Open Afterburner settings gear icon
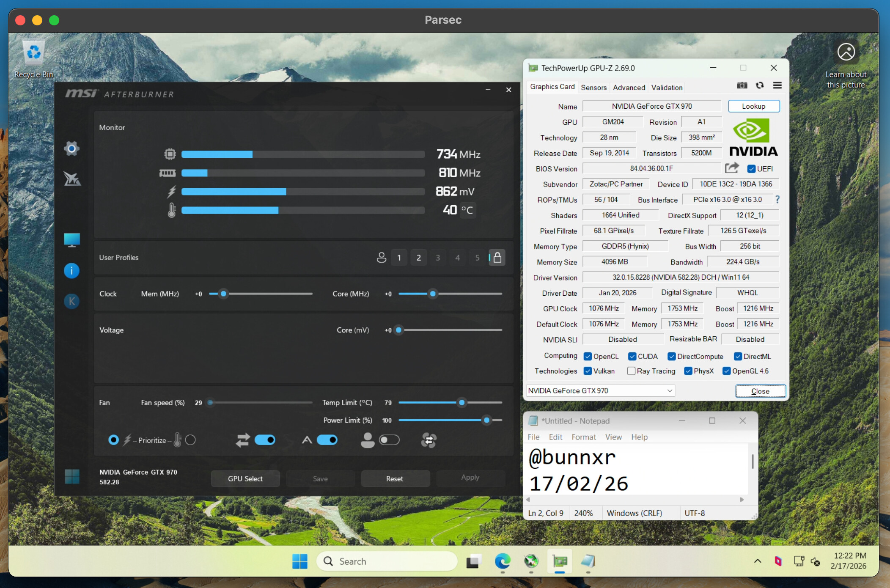The height and width of the screenshot is (588, 890). [x=71, y=149]
